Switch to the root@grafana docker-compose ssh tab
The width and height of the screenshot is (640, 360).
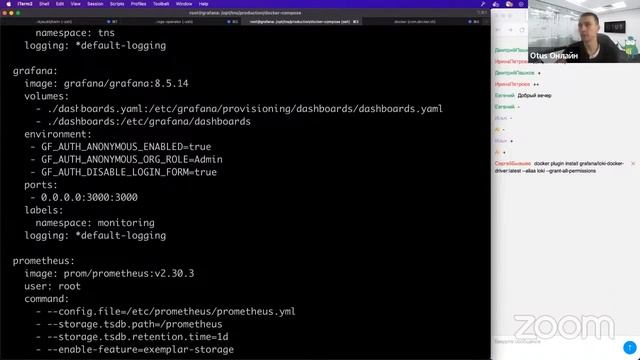pyautogui.click(x=301, y=22)
